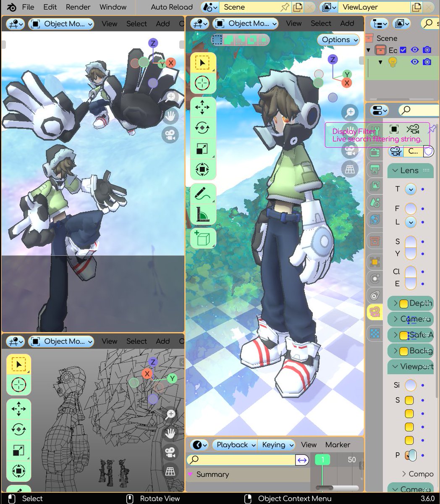Click the Blender logo menu

(11, 7)
